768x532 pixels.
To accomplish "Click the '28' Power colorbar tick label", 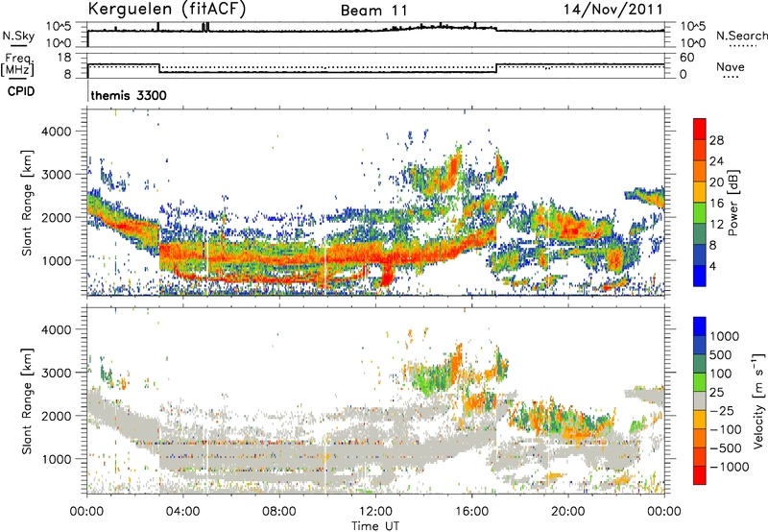I will [716, 140].
